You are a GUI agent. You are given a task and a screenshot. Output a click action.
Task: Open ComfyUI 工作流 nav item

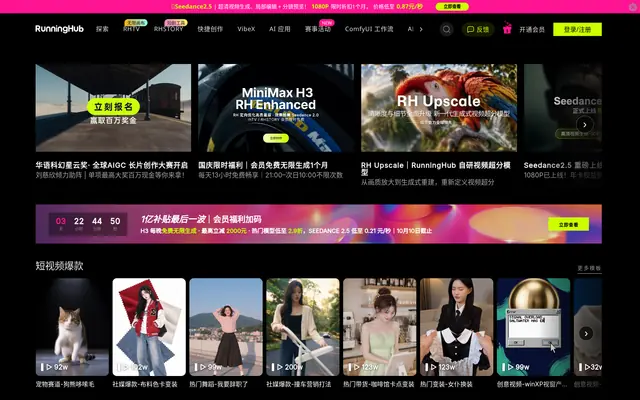click(x=369, y=29)
